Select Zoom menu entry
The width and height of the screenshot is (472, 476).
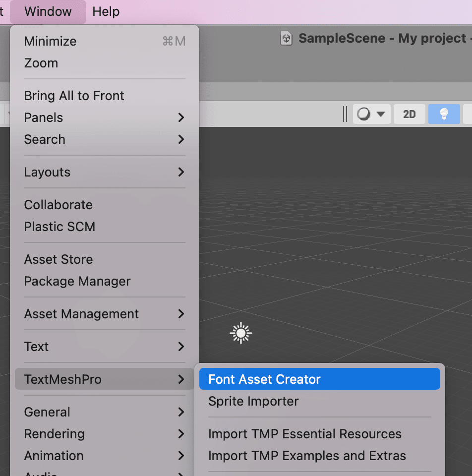click(105, 63)
